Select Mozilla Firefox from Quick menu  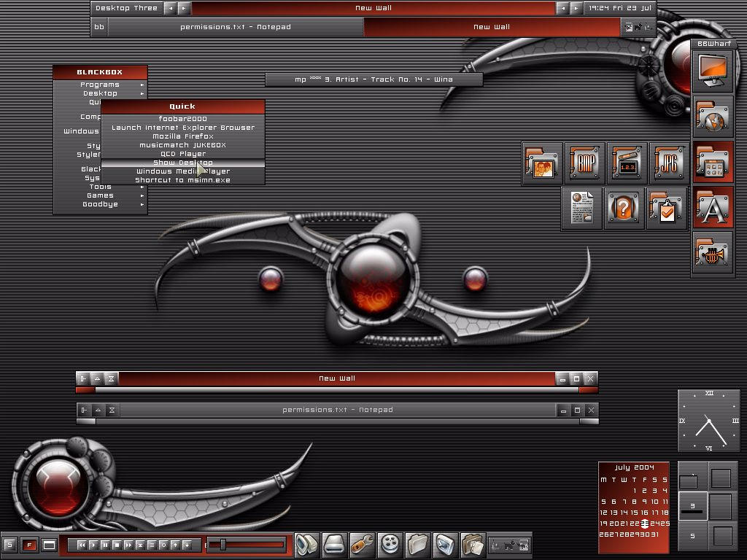coord(182,136)
